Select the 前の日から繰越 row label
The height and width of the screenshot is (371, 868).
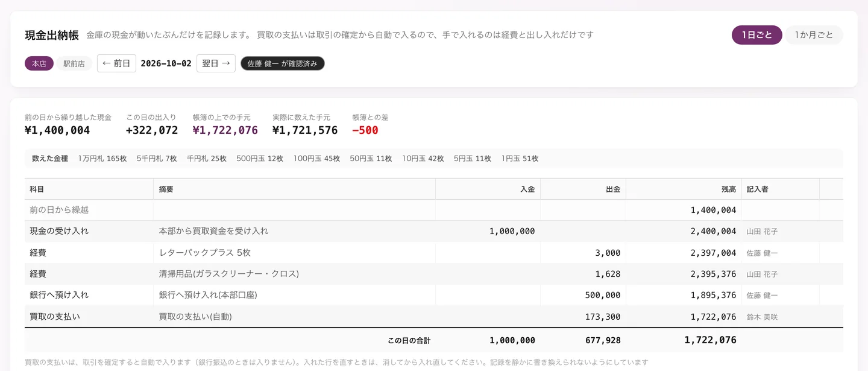(59, 210)
